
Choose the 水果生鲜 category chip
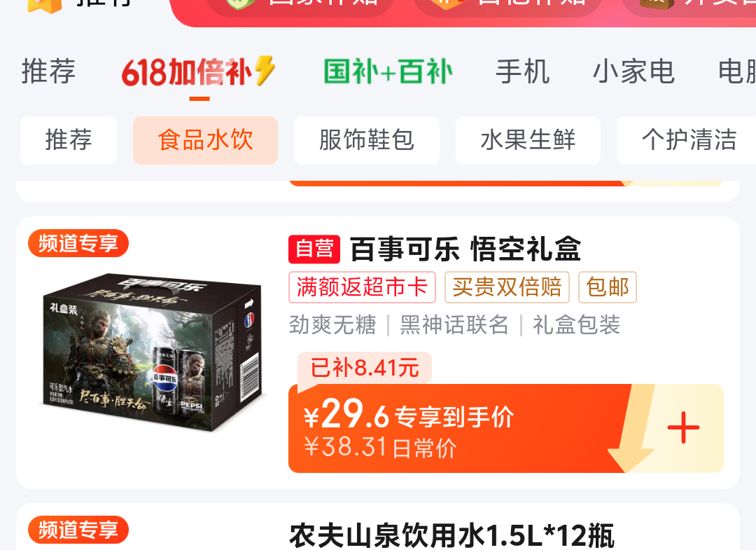[x=528, y=140]
